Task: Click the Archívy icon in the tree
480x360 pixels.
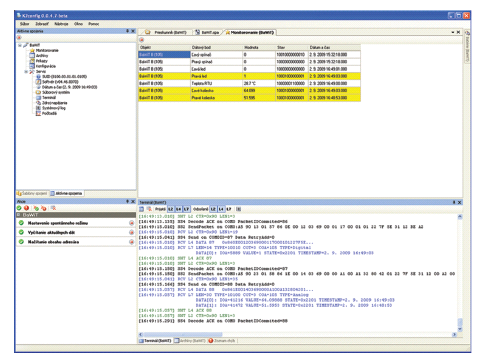Action: point(32,55)
